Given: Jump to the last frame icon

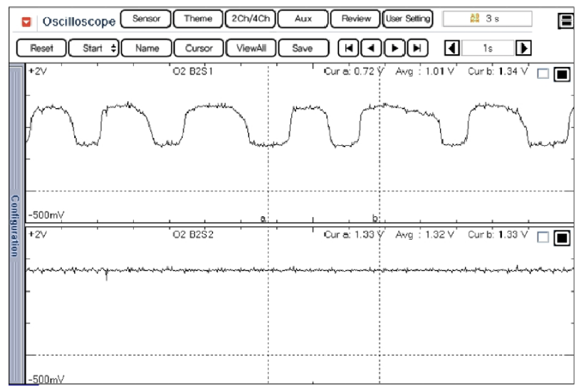Looking at the screenshot, I should [x=417, y=48].
